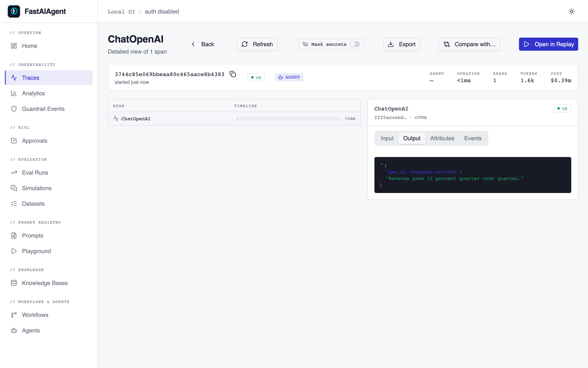Image resolution: width=588 pixels, height=368 pixels.
Task: Click the trace ID 3744c85e069bbeaa80c465aace8b4383
Action: click(x=170, y=74)
